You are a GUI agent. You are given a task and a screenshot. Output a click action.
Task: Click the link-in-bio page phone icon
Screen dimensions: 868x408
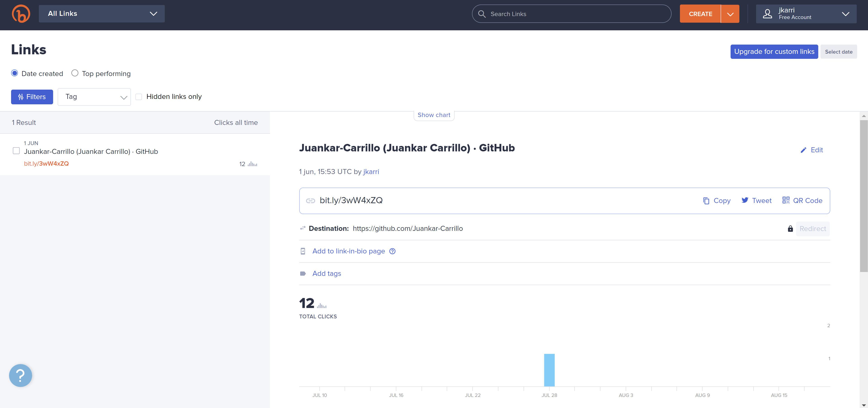(x=303, y=251)
